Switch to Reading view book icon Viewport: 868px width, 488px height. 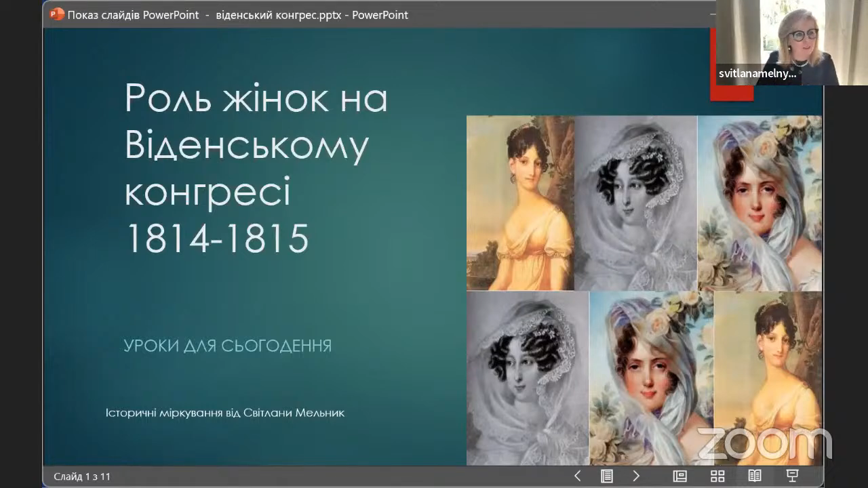pyautogui.click(x=755, y=476)
